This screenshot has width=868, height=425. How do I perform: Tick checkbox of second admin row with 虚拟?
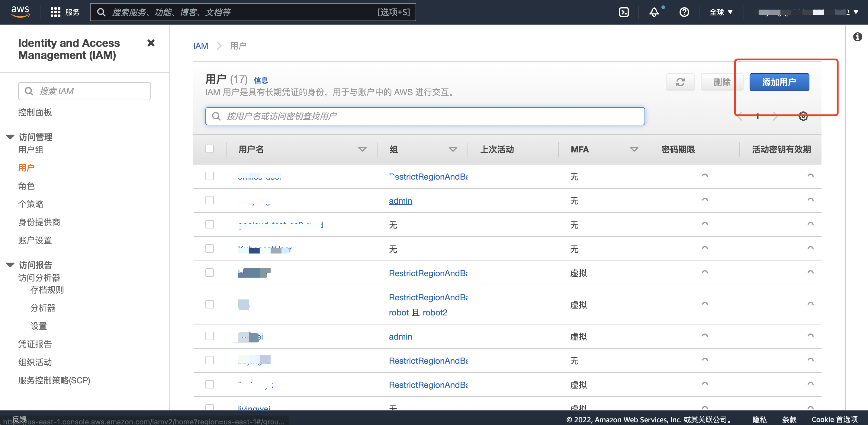pyautogui.click(x=210, y=336)
